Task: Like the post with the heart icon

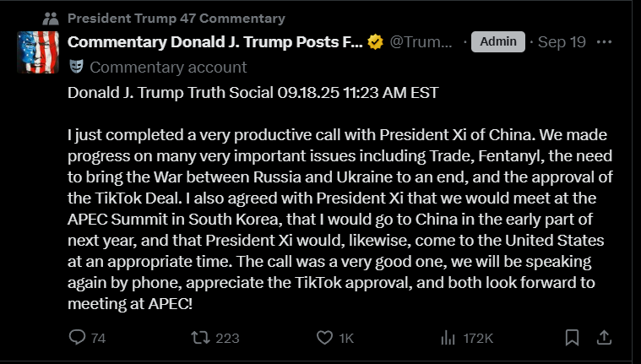Action: [x=324, y=338]
